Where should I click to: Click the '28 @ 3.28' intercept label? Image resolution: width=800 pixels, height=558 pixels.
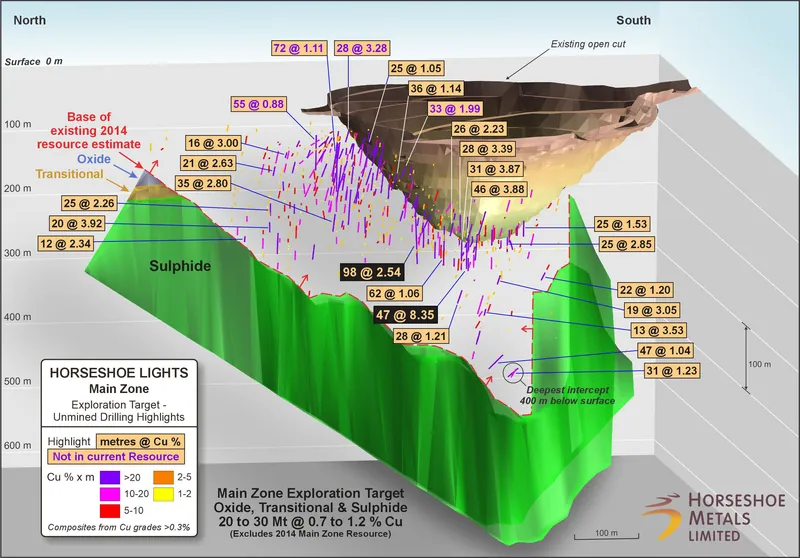362,48
